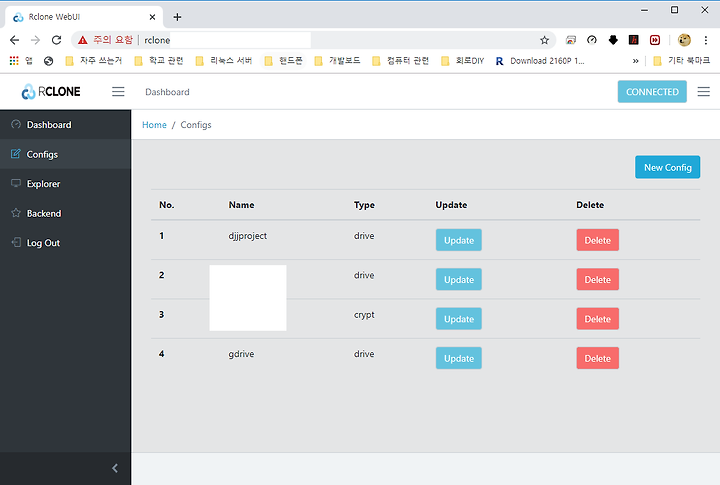720x485 pixels.
Task: Click the Configs edit icon in sidebar
Action: [16, 154]
